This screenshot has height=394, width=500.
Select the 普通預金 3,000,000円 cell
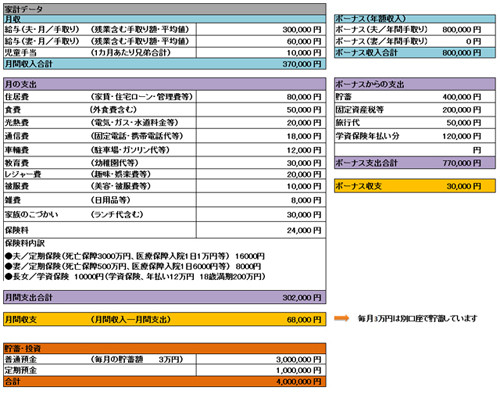point(261,359)
